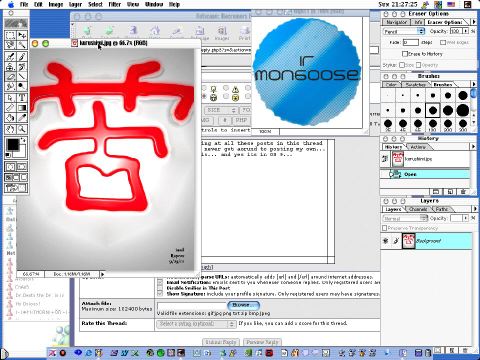Toggle Preserve Transparency checkbox
This screenshot has height=360, width=480.
click(x=384, y=228)
